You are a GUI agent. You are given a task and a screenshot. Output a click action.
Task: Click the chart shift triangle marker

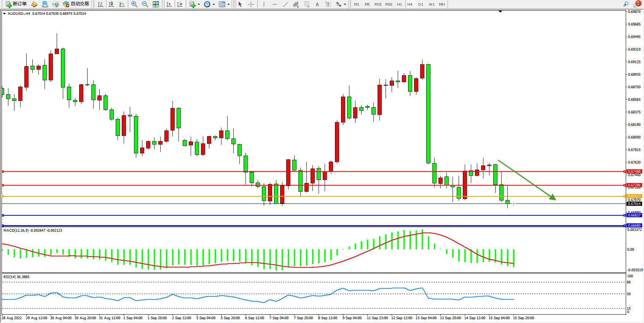coord(500,12)
